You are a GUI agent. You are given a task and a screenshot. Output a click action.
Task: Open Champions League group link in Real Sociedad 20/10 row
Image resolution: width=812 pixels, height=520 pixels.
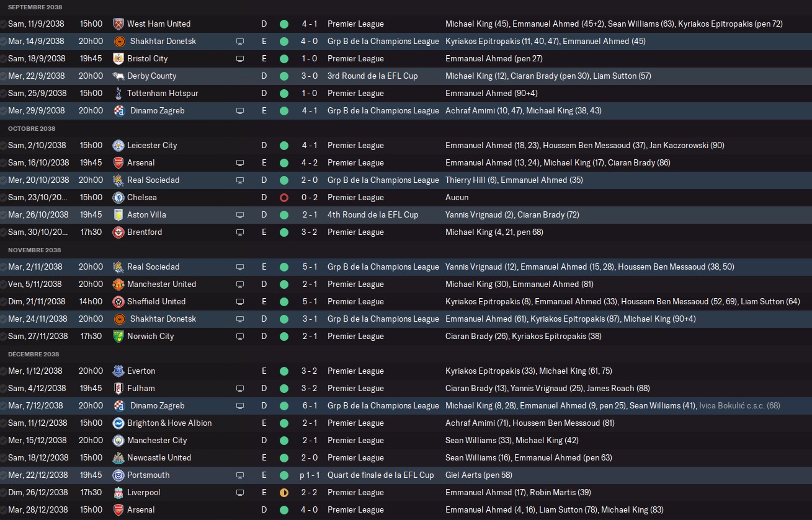(383, 180)
